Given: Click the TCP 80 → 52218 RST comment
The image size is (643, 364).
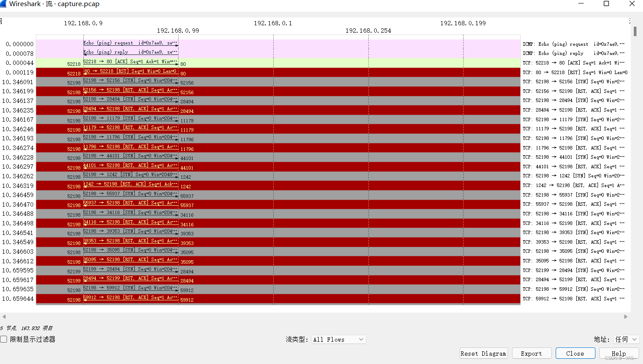Looking at the screenshot, I should pyautogui.click(x=575, y=72).
